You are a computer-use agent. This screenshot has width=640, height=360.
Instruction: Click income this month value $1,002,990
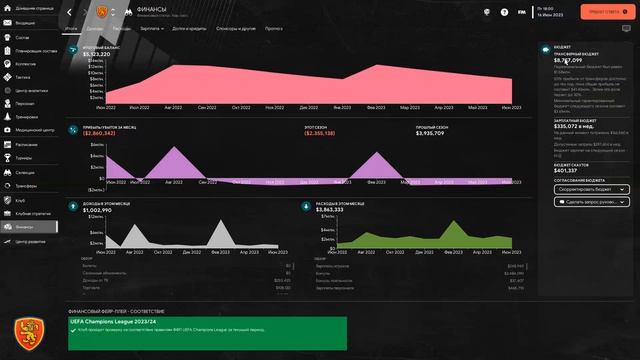pos(97,210)
